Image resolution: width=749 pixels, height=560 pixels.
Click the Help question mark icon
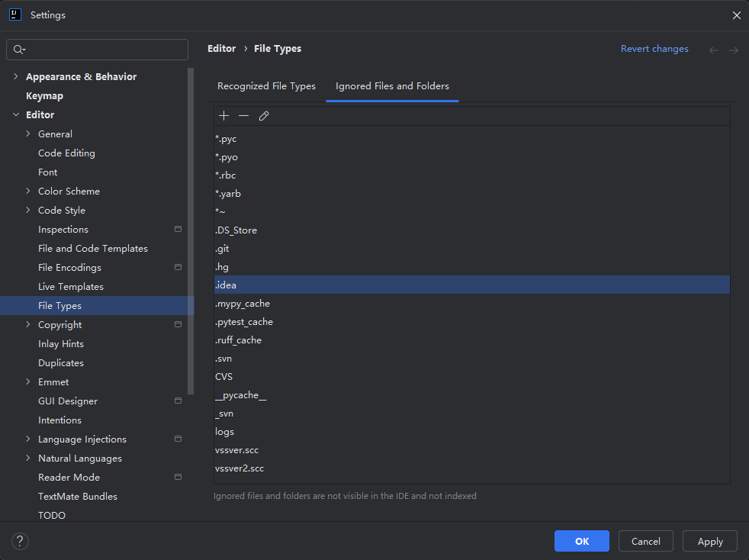[20, 542]
